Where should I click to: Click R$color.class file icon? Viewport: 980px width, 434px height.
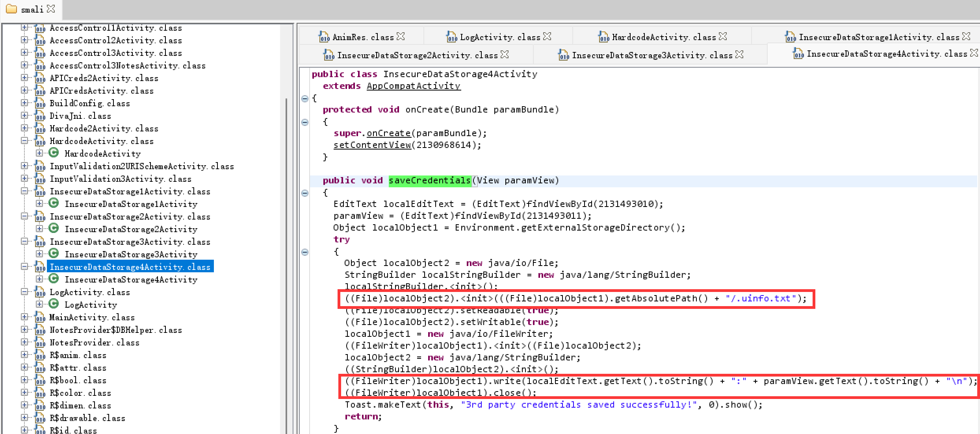pyautogui.click(x=40, y=393)
